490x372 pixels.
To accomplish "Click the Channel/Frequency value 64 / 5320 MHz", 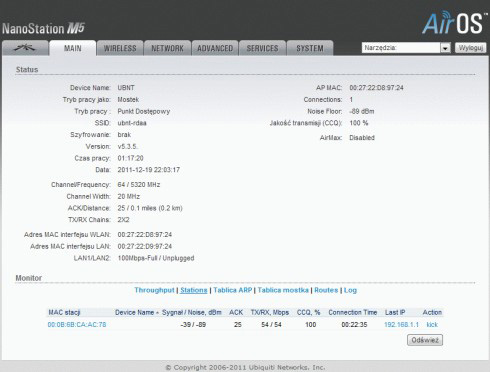I will click(x=139, y=185).
